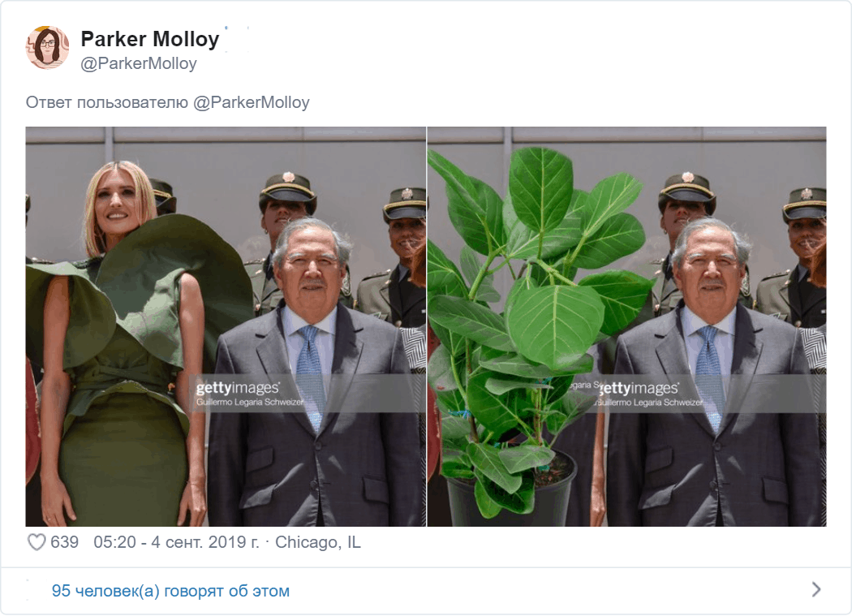This screenshot has height=616, width=852.
Task: Open the left photo with green dress
Action: 226,326
